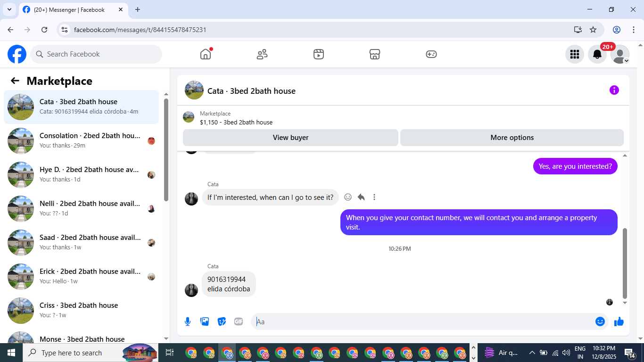Screen dimensions: 644x362
Task: Close the Messenger Facebook tab
Action: tap(121, 9)
